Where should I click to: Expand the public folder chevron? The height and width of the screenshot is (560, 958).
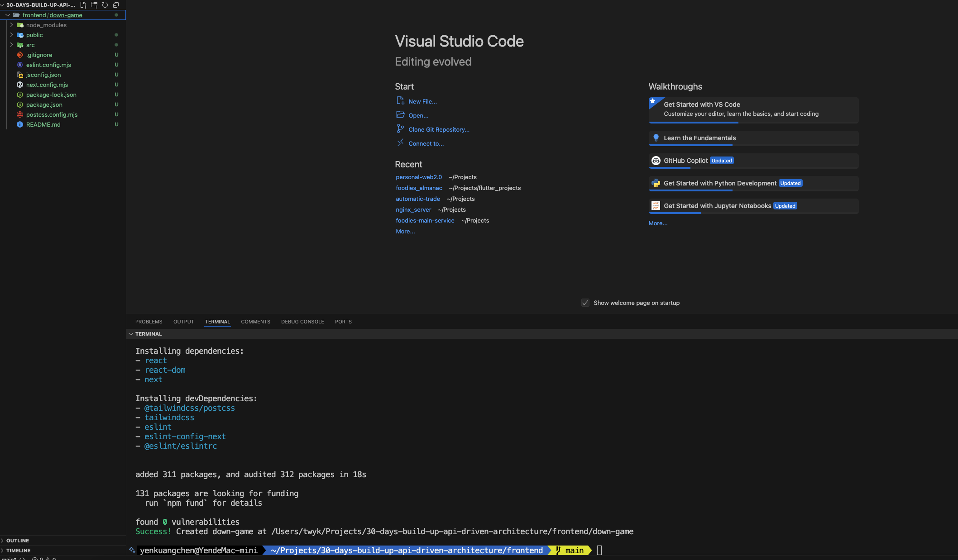click(11, 35)
